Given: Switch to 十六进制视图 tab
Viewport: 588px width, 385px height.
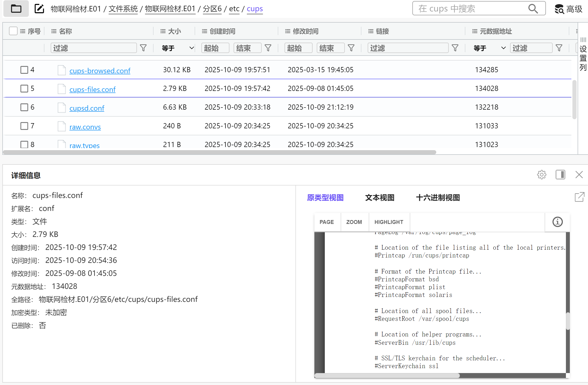Looking at the screenshot, I should click(x=438, y=198).
